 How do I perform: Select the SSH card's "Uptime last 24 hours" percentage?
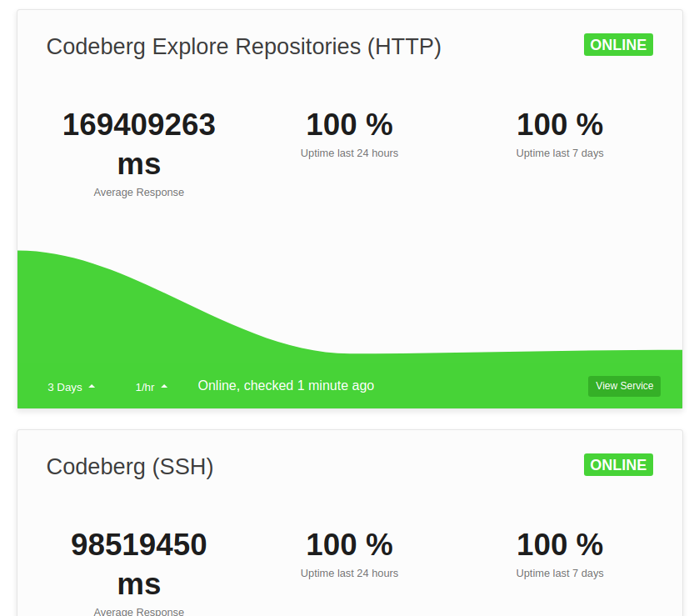click(x=349, y=545)
